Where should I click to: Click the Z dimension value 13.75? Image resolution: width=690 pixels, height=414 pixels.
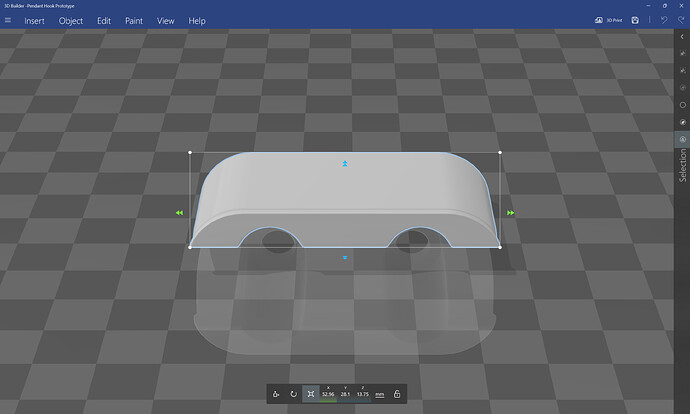coord(362,395)
